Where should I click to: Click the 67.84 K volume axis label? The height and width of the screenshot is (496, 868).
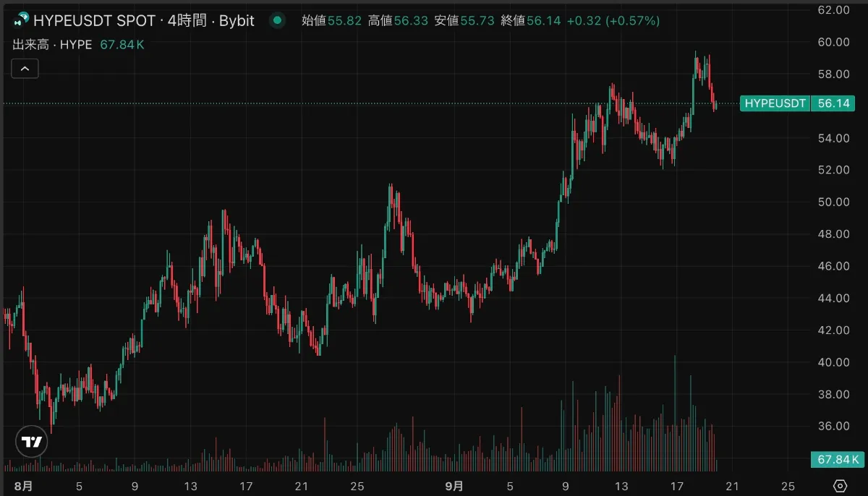tap(838, 459)
